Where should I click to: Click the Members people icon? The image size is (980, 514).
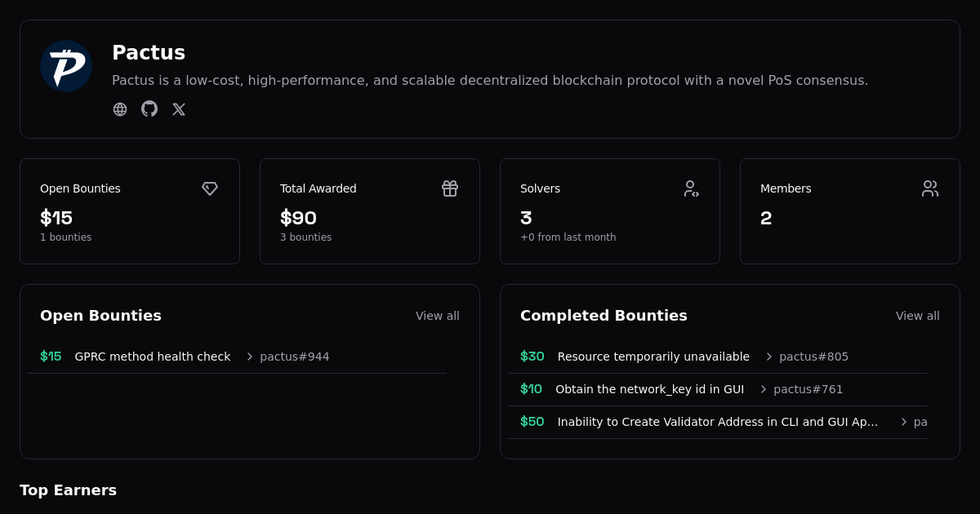point(930,188)
